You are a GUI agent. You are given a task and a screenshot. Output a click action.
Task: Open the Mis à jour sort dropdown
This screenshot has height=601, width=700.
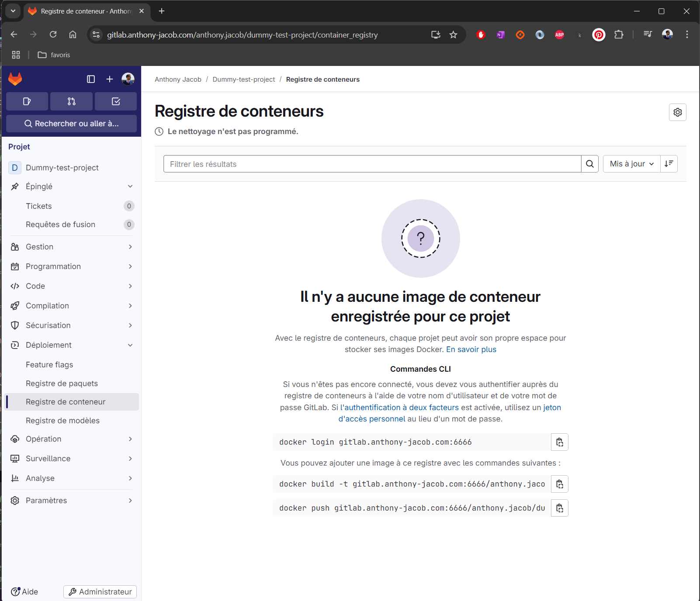point(632,164)
